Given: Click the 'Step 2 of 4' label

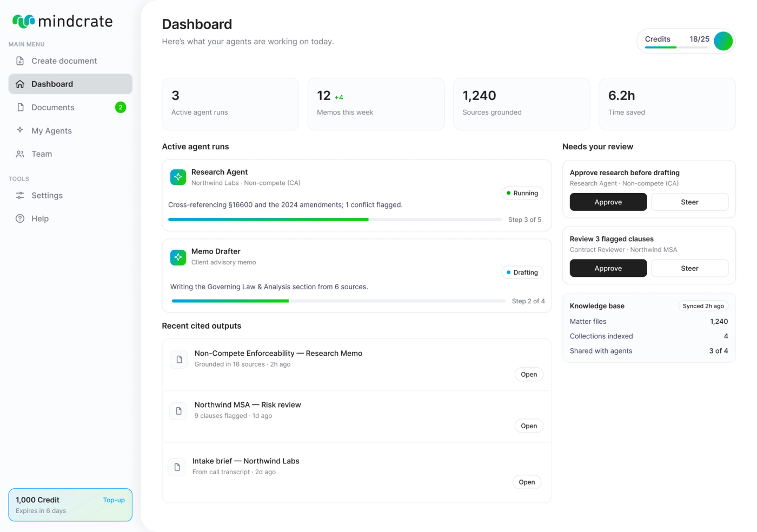Looking at the screenshot, I should [528, 301].
